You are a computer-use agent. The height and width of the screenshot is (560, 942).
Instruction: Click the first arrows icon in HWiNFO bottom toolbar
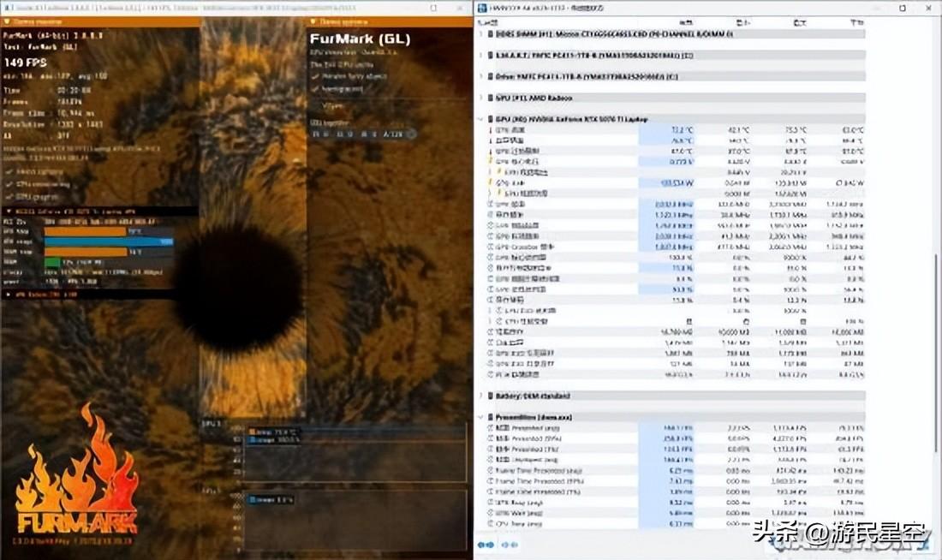pos(485,545)
